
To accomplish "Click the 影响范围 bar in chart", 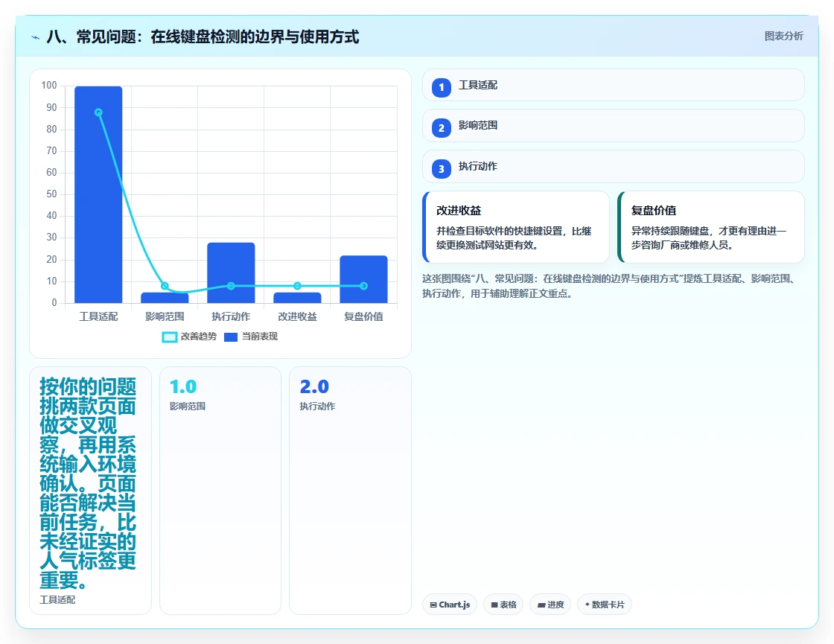I will pos(165,298).
